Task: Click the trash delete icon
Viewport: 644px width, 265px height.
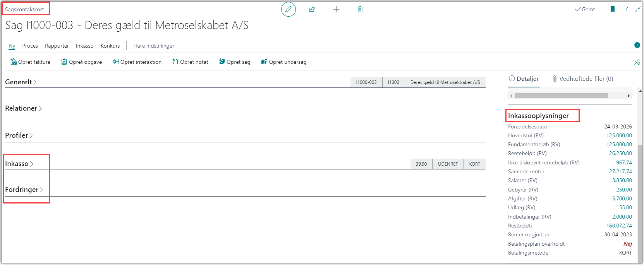Action: coord(360,9)
